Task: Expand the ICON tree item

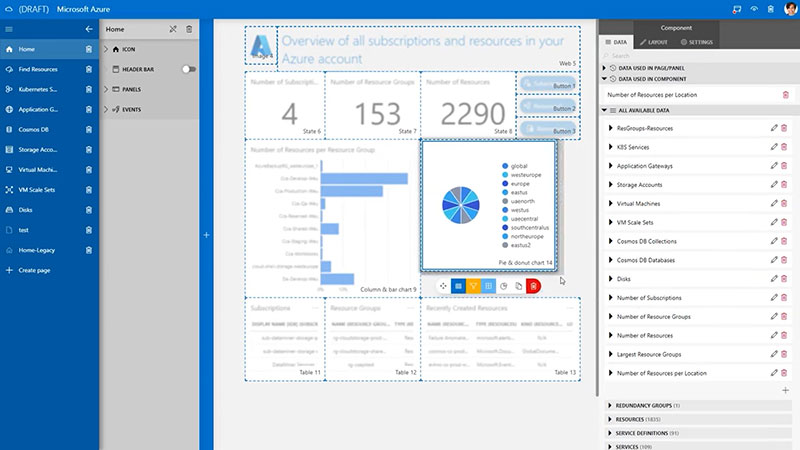Action: pyautogui.click(x=106, y=49)
